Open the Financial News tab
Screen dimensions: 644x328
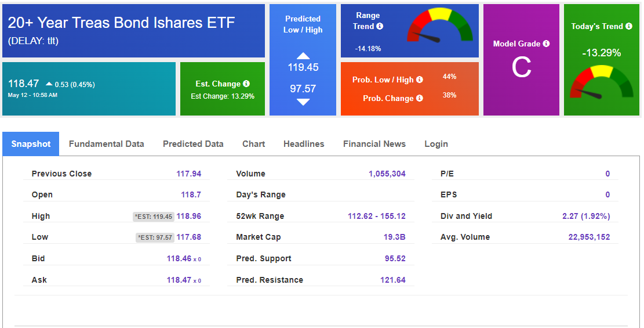(x=374, y=144)
